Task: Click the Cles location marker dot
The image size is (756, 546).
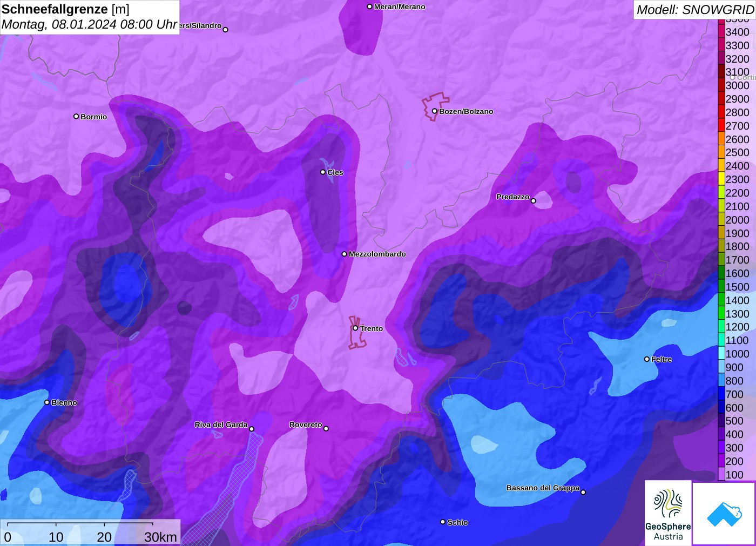Action: click(x=323, y=172)
